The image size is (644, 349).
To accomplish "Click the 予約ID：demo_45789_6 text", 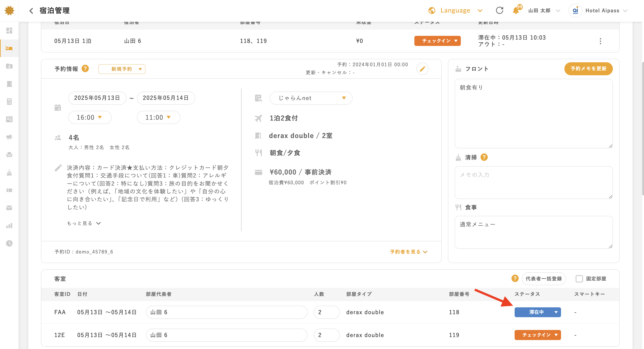I will pos(84,252).
